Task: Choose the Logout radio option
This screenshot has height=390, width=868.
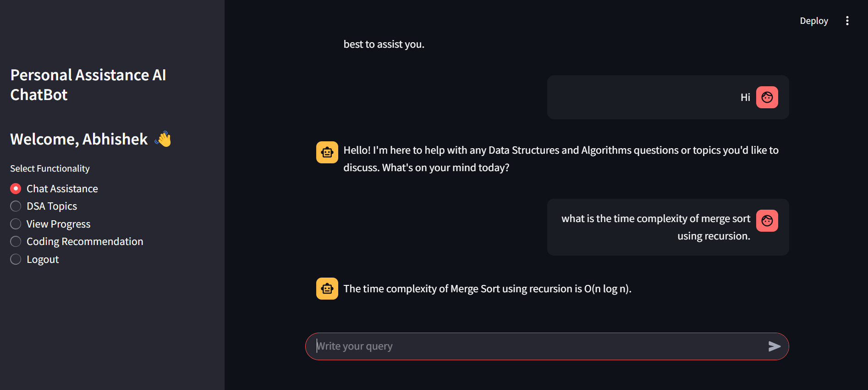Action: [34, 259]
